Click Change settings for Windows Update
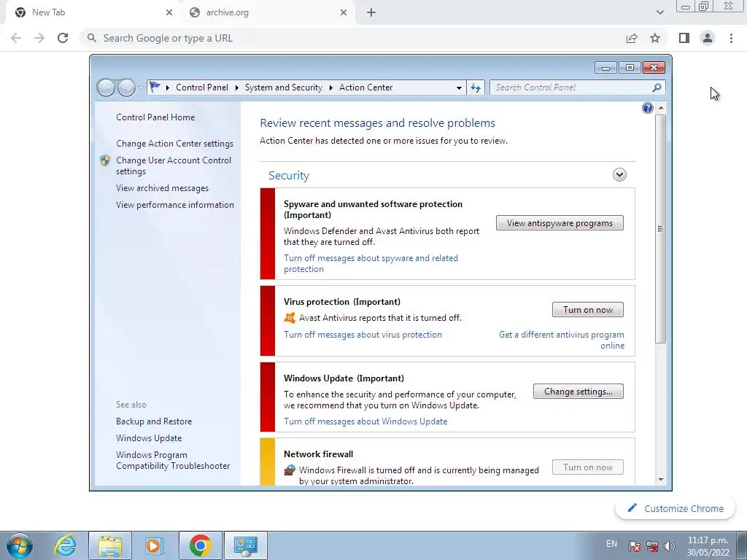The width and height of the screenshot is (747, 560). point(578,392)
